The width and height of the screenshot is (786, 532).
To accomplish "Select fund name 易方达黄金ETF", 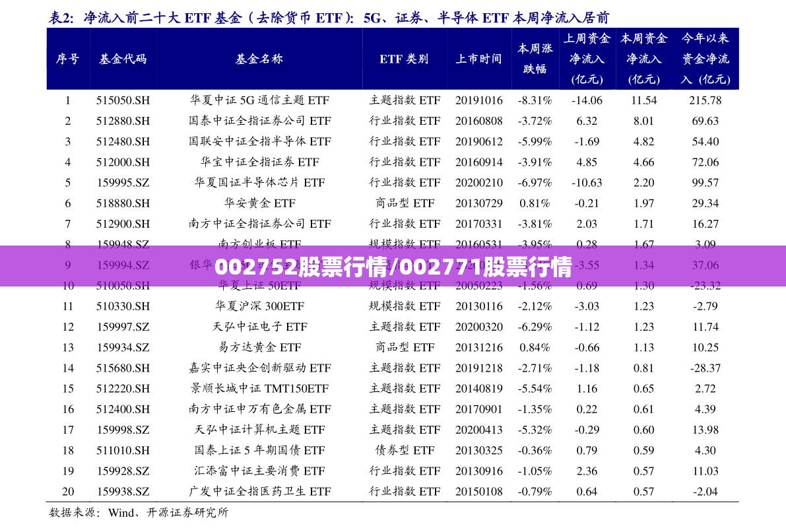I will [x=259, y=347].
